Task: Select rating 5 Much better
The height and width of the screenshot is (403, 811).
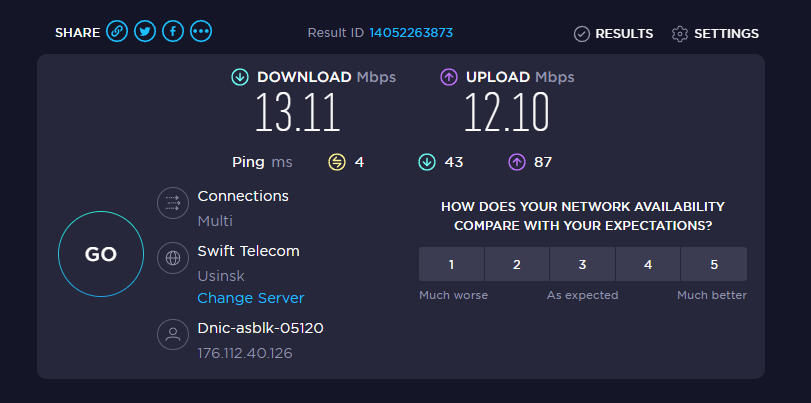Action: [x=714, y=265]
